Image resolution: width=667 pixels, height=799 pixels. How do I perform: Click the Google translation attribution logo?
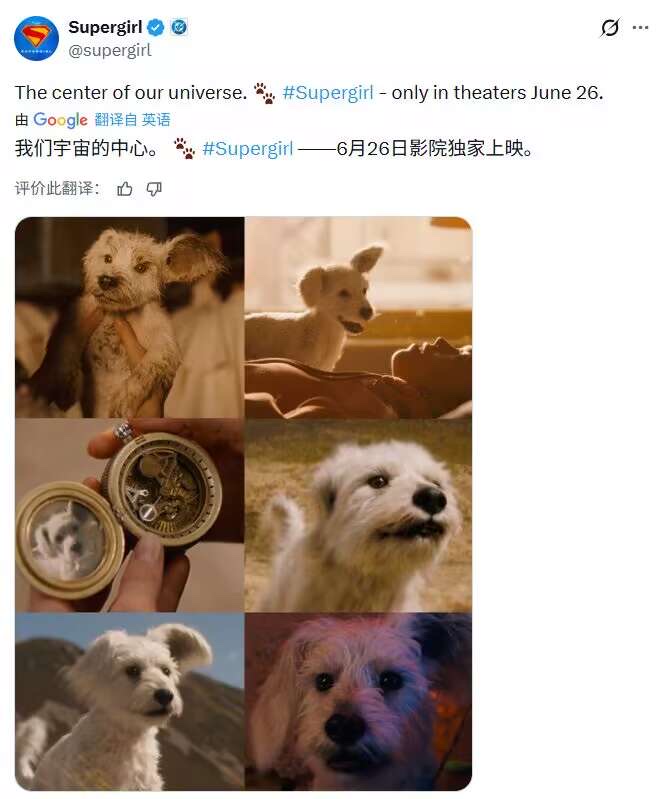[x=60, y=120]
